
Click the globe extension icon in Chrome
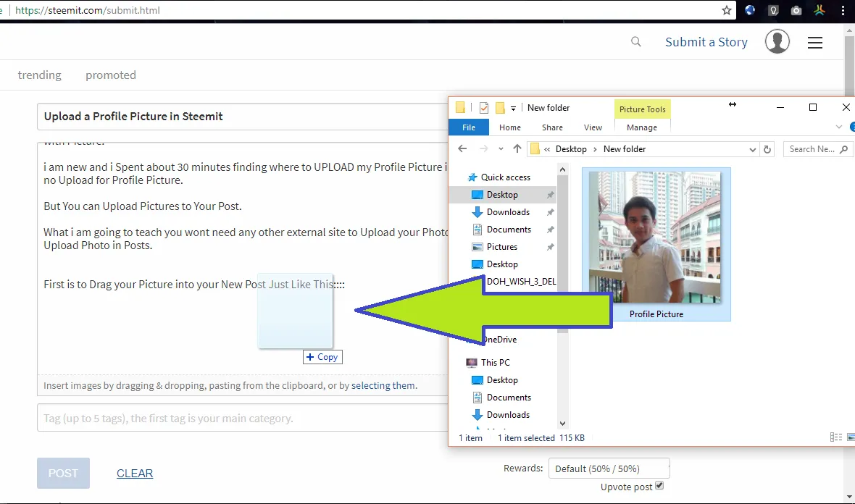pos(750,10)
